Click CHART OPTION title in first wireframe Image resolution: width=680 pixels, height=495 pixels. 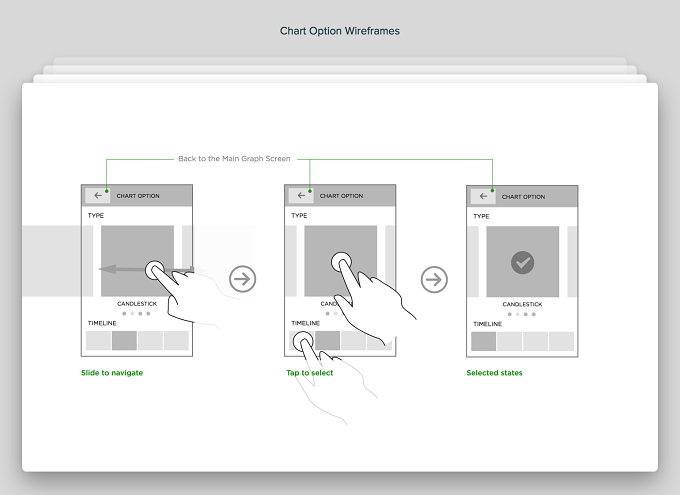(138, 196)
